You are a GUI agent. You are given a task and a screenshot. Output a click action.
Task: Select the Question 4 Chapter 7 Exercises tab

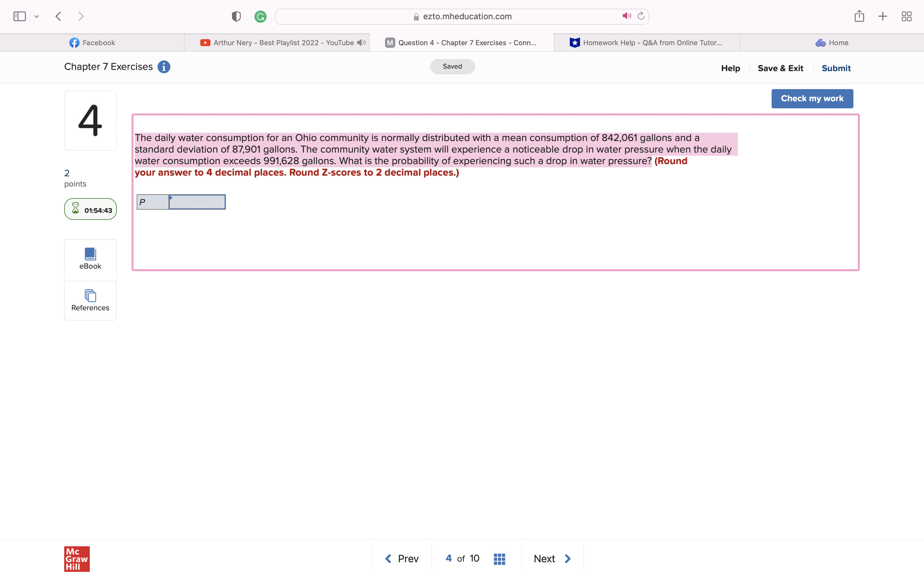pos(462,42)
